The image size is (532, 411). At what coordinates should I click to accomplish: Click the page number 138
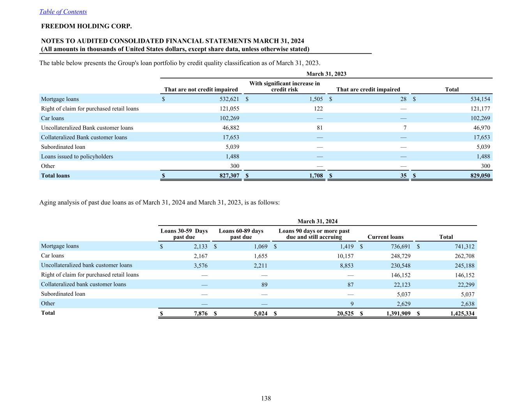click(266, 398)
